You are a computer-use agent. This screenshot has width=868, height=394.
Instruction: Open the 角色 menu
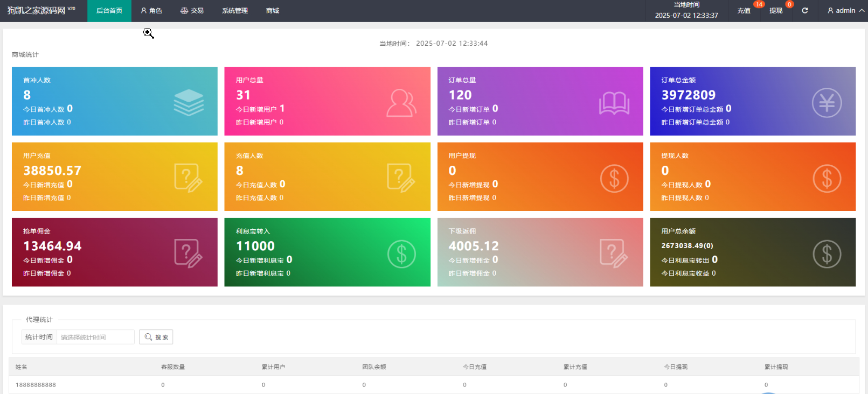[x=151, y=11]
